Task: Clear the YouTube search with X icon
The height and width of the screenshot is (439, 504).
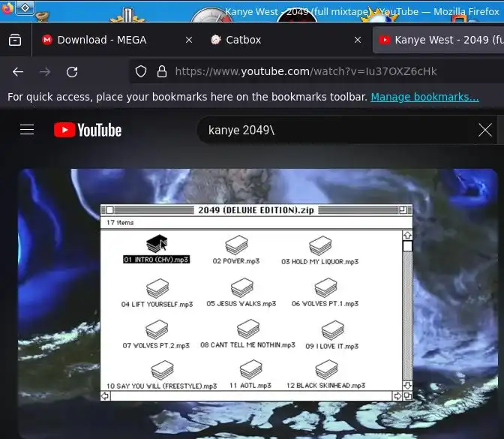Action: pyautogui.click(x=484, y=130)
